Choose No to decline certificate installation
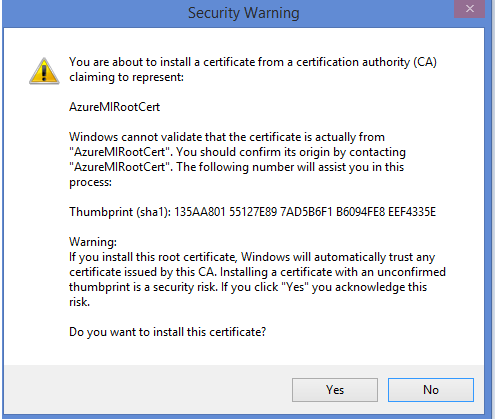Viewport: 495px width, 419px height. pyautogui.click(x=431, y=390)
